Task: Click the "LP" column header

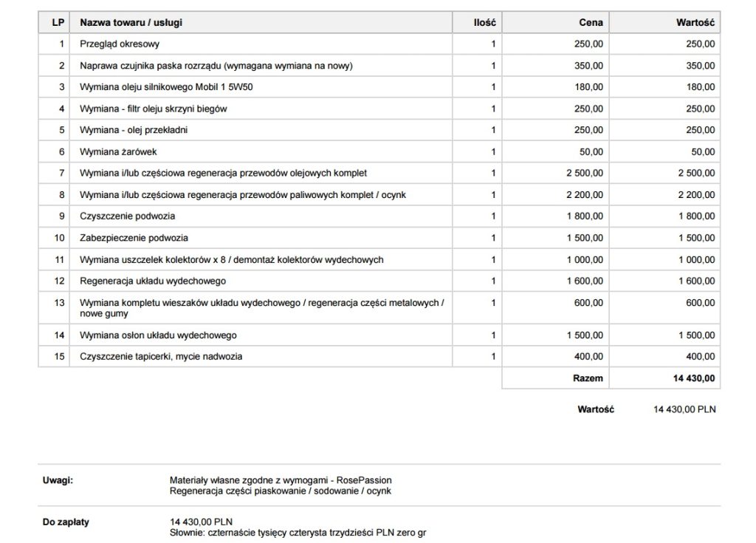Action: (x=58, y=23)
